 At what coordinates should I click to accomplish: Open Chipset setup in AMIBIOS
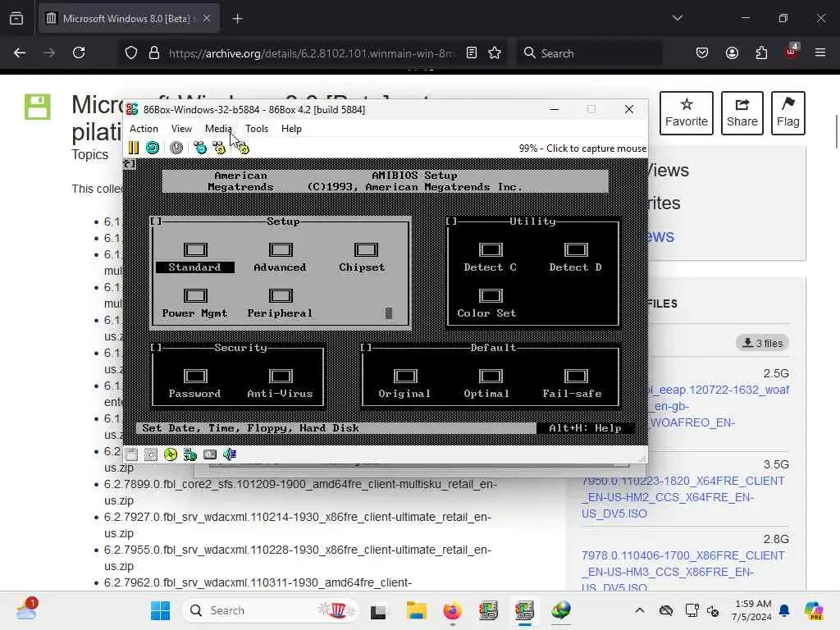pyautogui.click(x=363, y=257)
